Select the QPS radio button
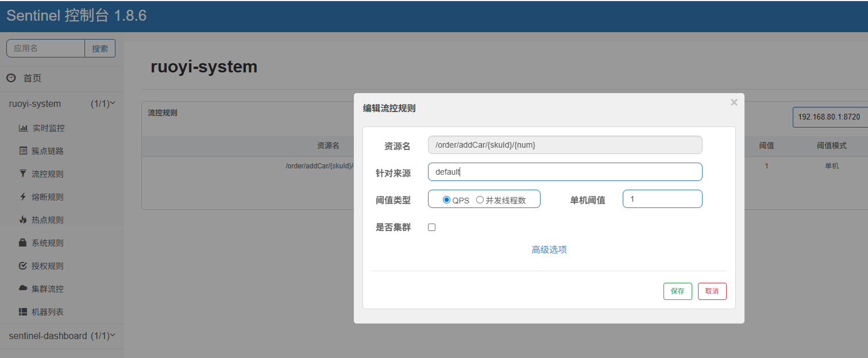Screen dimensions: 868x358 click(446, 200)
